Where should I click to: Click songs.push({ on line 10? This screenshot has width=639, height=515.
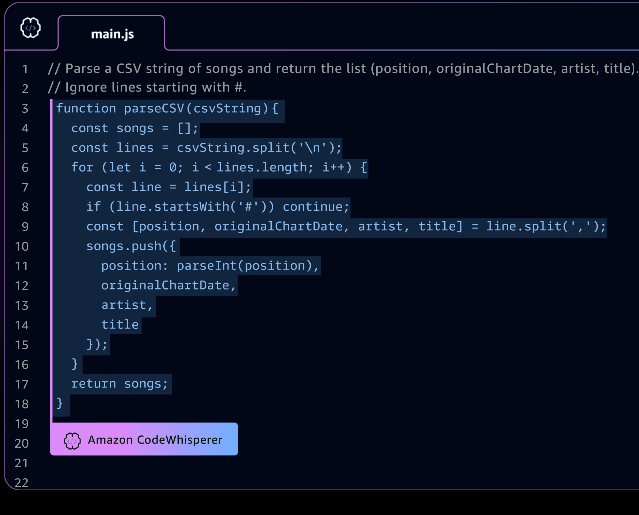coord(131,246)
